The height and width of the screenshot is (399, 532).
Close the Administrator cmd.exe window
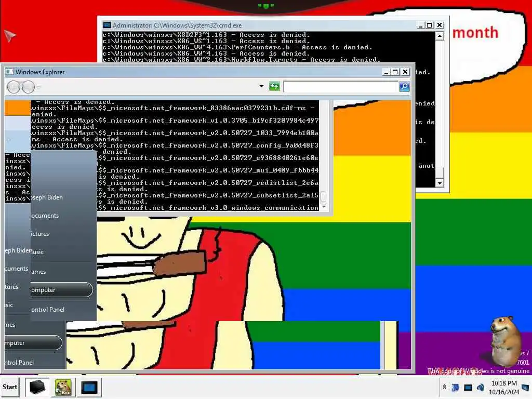click(x=440, y=25)
